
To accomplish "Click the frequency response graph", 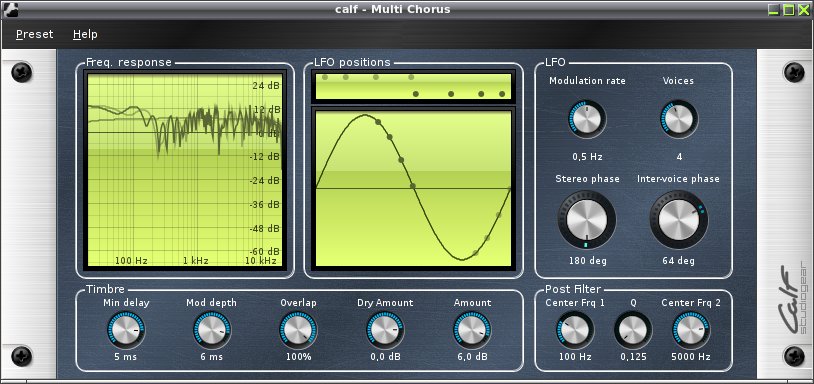I will (185, 170).
